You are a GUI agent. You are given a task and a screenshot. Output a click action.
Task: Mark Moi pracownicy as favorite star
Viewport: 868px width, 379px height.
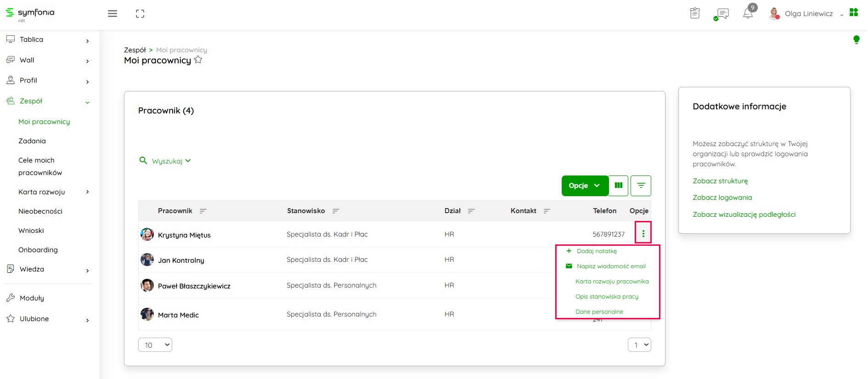tap(198, 60)
